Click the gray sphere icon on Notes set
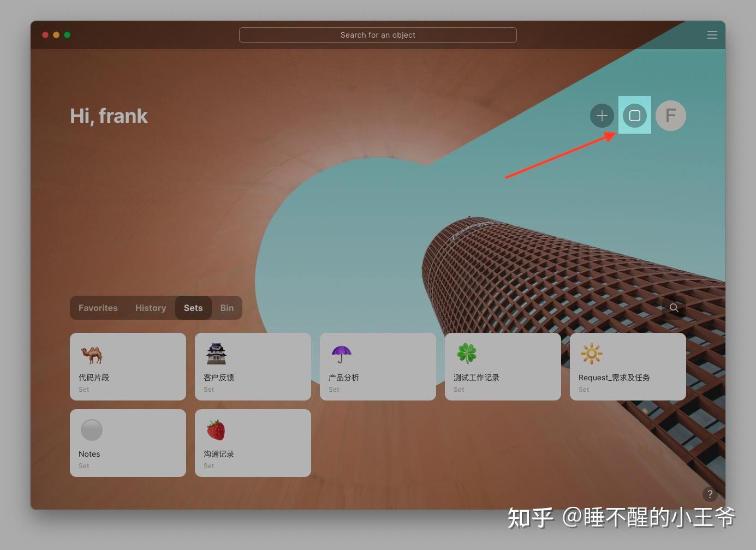The height and width of the screenshot is (550, 756). [91, 430]
